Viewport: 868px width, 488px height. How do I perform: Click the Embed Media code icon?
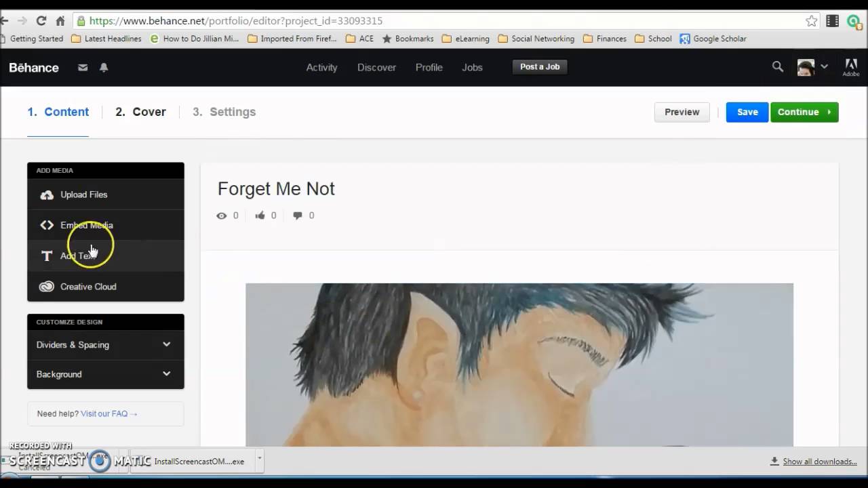click(x=47, y=225)
